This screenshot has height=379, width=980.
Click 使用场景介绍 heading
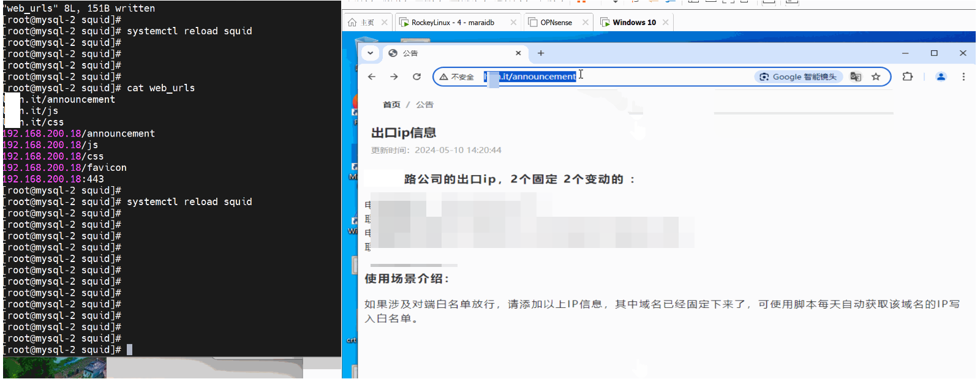pos(408,279)
